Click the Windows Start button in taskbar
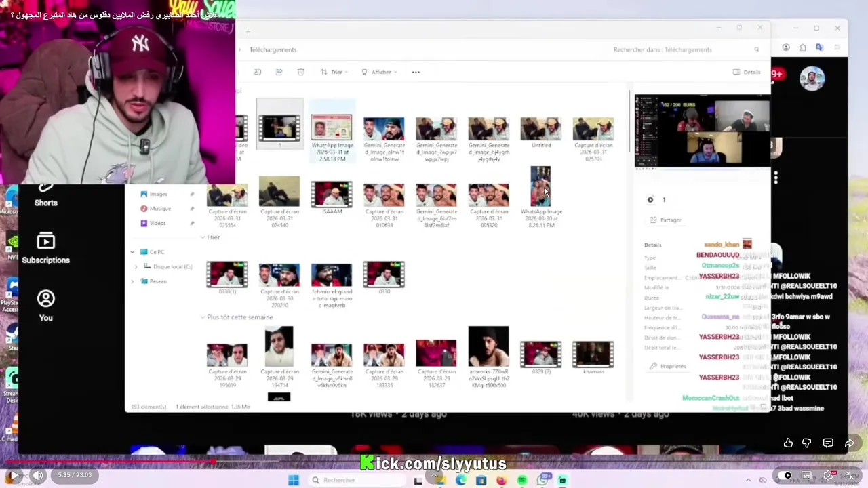The width and height of the screenshot is (868, 488). point(294,481)
